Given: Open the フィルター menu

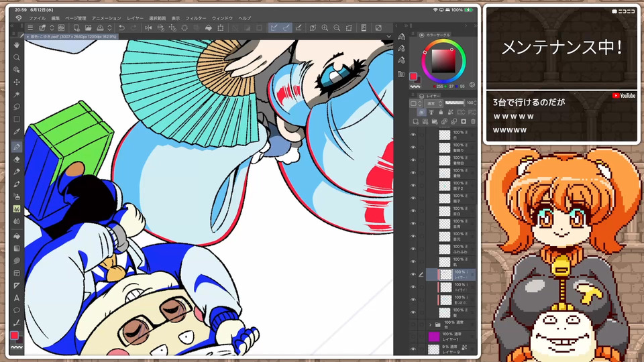Looking at the screenshot, I should coord(195,18).
